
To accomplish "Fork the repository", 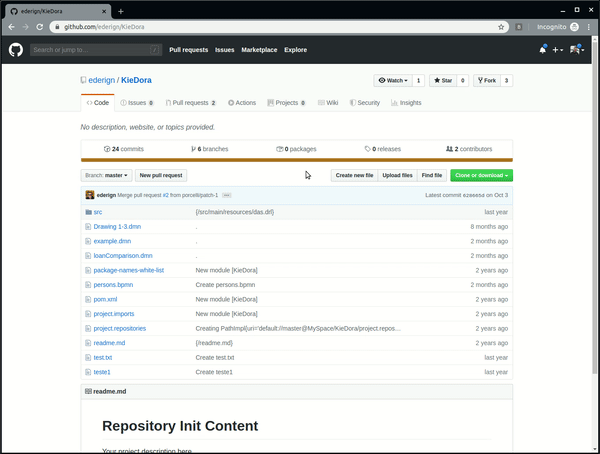I will [x=487, y=80].
